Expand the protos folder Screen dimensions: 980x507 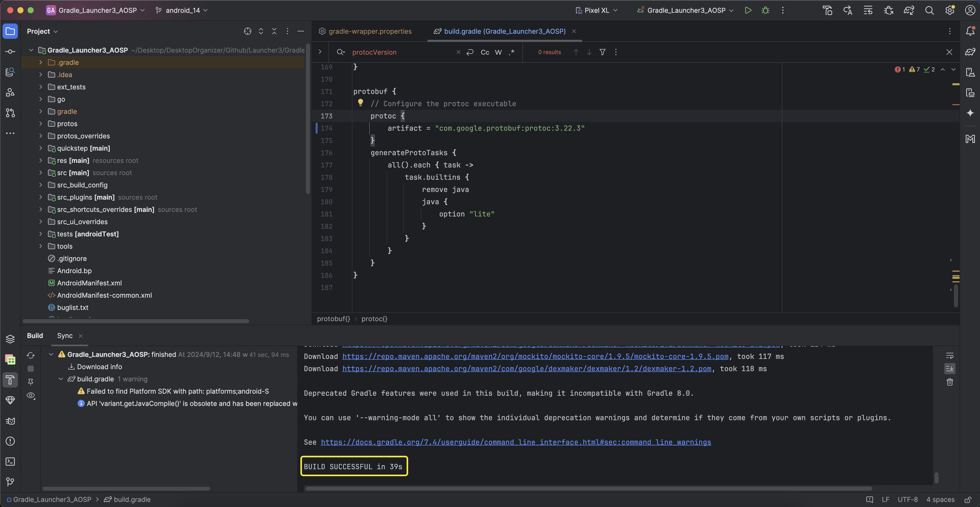(x=41, y=124)
